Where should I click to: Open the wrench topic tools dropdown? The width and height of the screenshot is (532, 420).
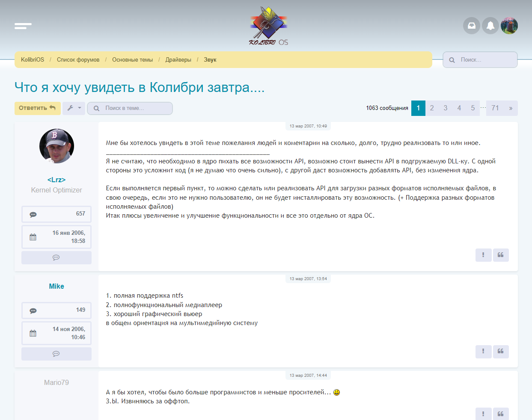coord(73,108)
